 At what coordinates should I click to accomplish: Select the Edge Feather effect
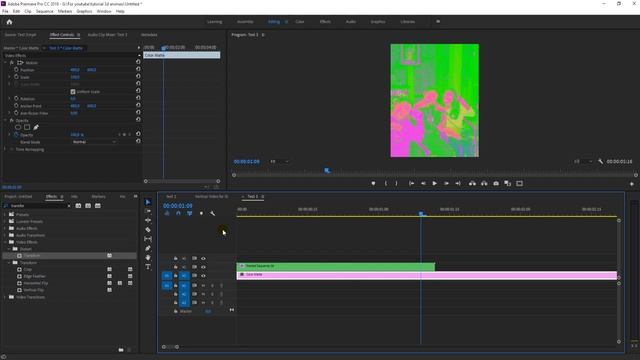34,276
